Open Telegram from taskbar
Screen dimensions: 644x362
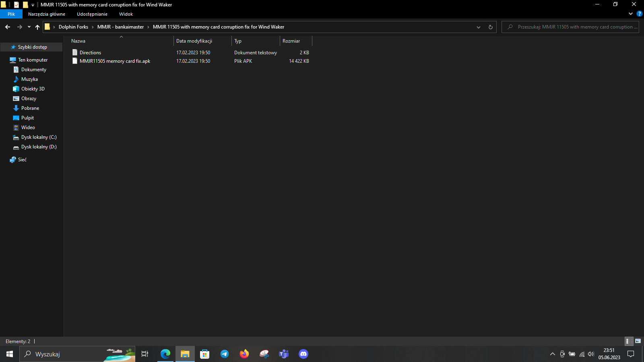pyautogui.click(x=225, y=354)
